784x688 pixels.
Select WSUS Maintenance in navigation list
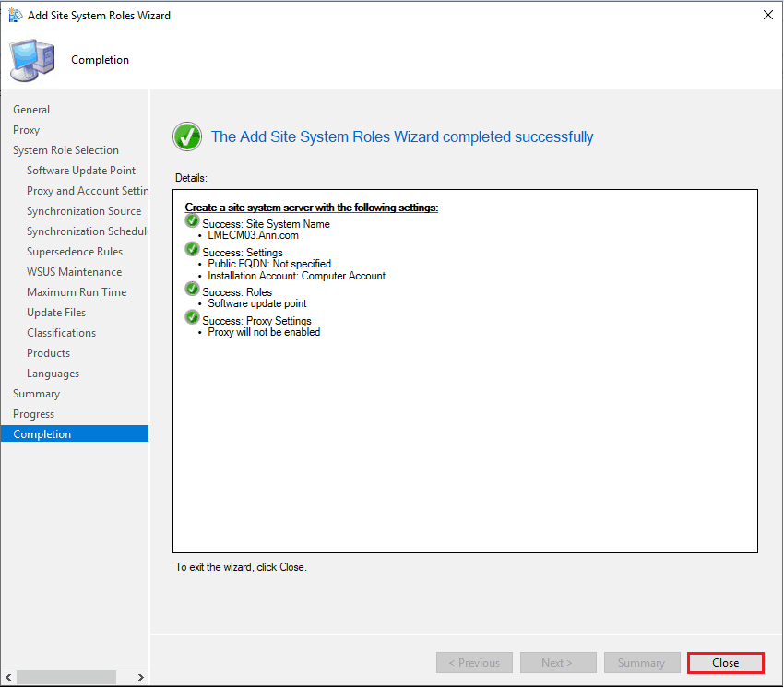click(74, 272)
